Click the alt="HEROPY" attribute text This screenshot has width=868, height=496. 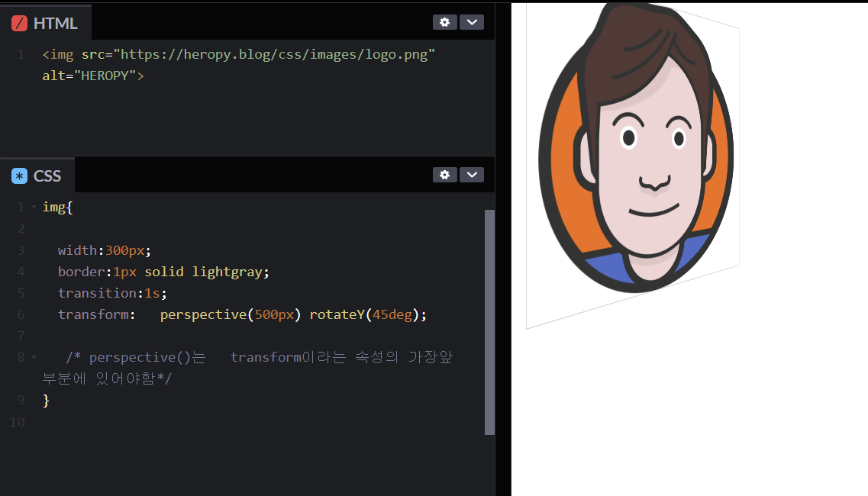click(x=89, y=76)
